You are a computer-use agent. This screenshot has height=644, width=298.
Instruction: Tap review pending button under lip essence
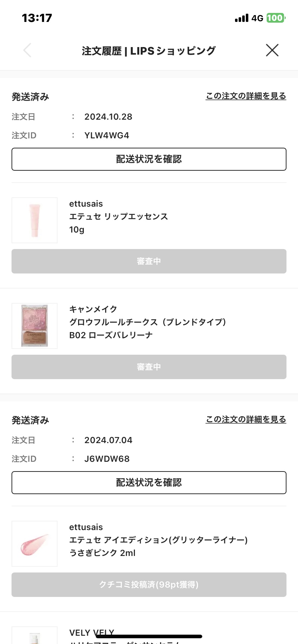[x=149, y=261]
